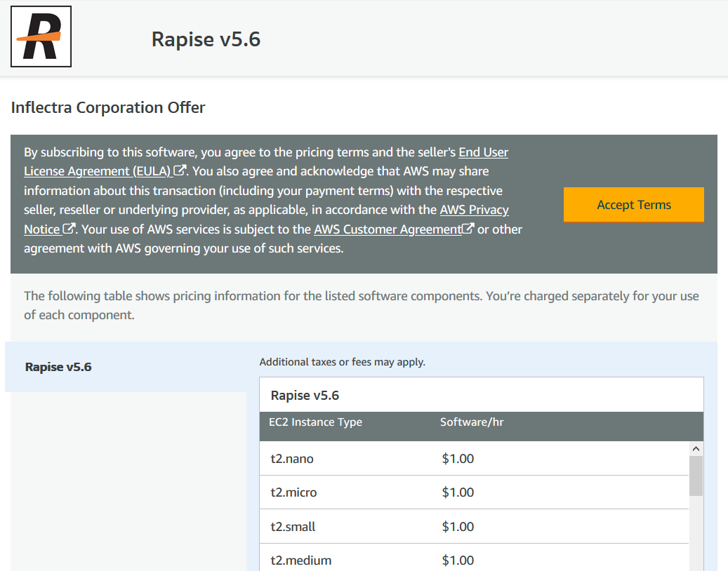The image size is (728, 571).
Task: Select the Rapise v5.6 component tab
Action: [x=58, y=367]
